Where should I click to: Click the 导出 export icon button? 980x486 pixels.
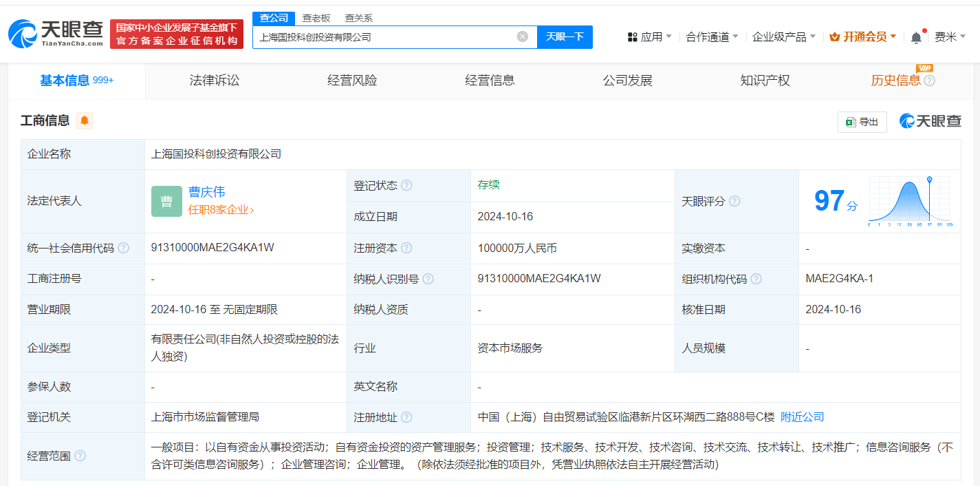[x=862, y=121]
